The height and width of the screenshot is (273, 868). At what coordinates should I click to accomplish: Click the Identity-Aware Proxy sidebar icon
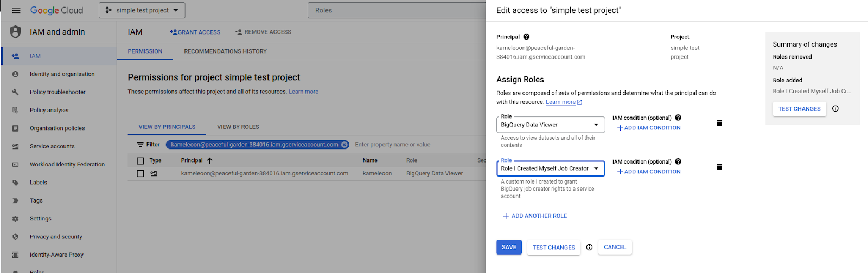(15, 255)
